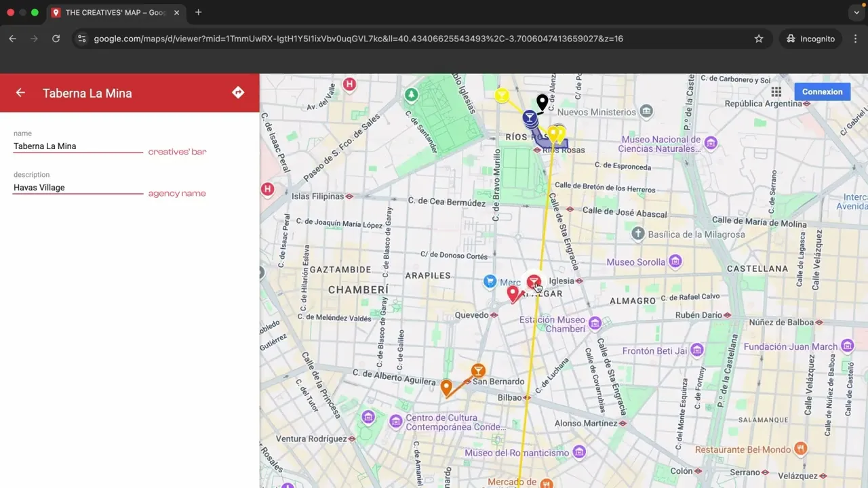Screen dimensions: 868x488
Task: Click the hospital H marker near Islas Filipinas
Action: pos(267,189)
